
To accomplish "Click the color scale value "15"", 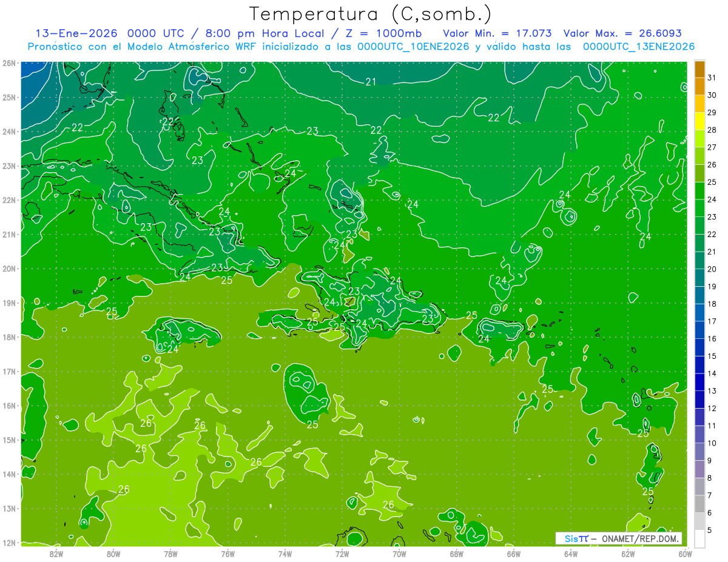I will pos(712,356).
